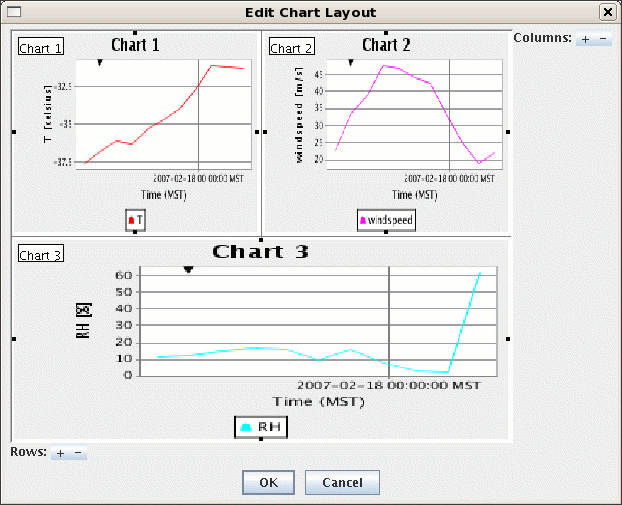This screenshot has width=622, height=505.
Task: Click the red T legend entry
Action: [136, 219]
